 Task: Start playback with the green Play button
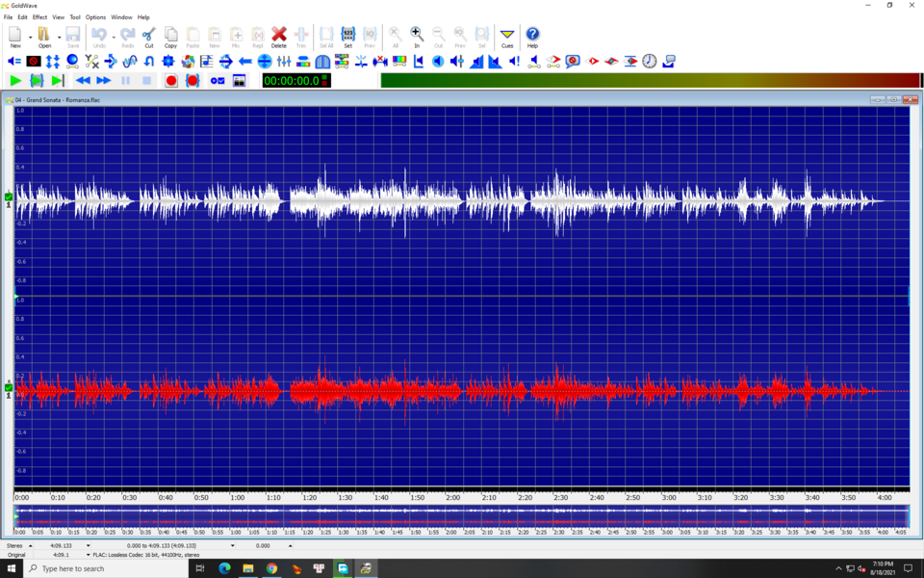tap(16, 81)
